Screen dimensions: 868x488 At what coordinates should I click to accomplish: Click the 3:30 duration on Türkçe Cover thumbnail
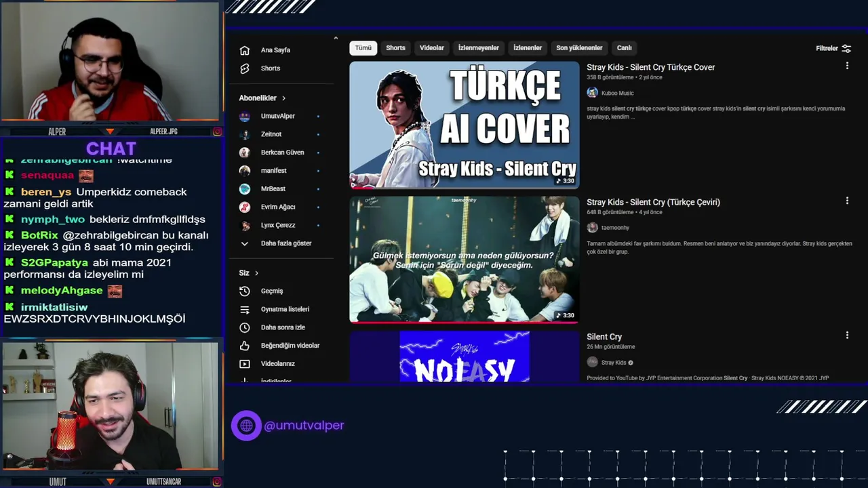point(566,181)
